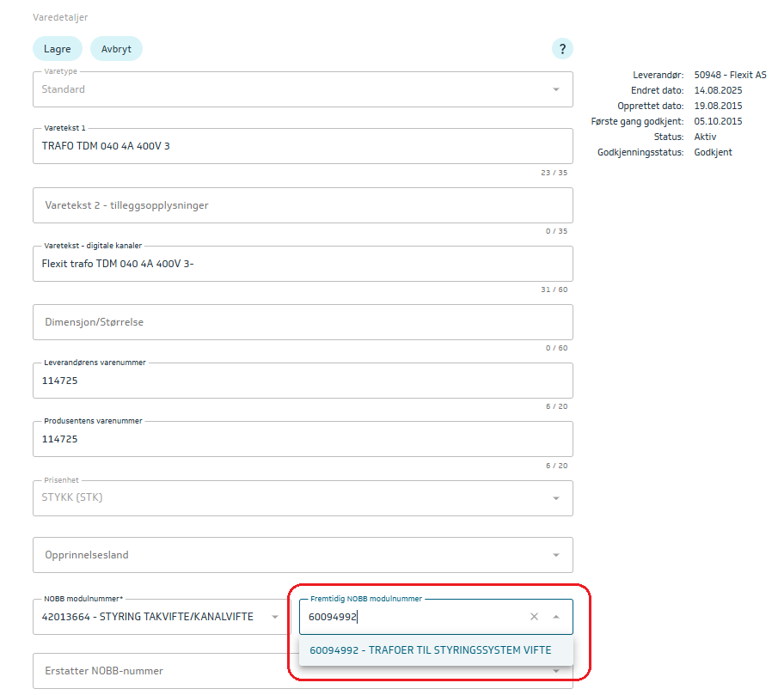Collapse the Fremtidig NOBB modulnummer suggestion list

[x=556, y=617]
